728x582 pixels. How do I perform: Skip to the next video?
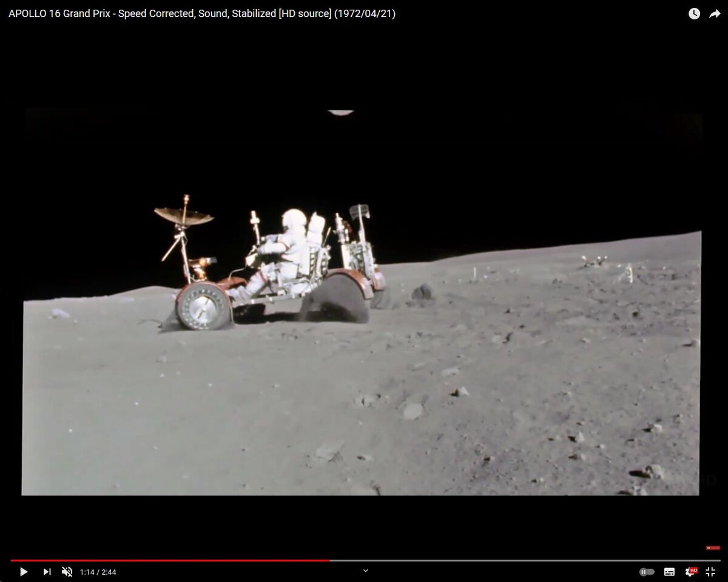(47, 572)
